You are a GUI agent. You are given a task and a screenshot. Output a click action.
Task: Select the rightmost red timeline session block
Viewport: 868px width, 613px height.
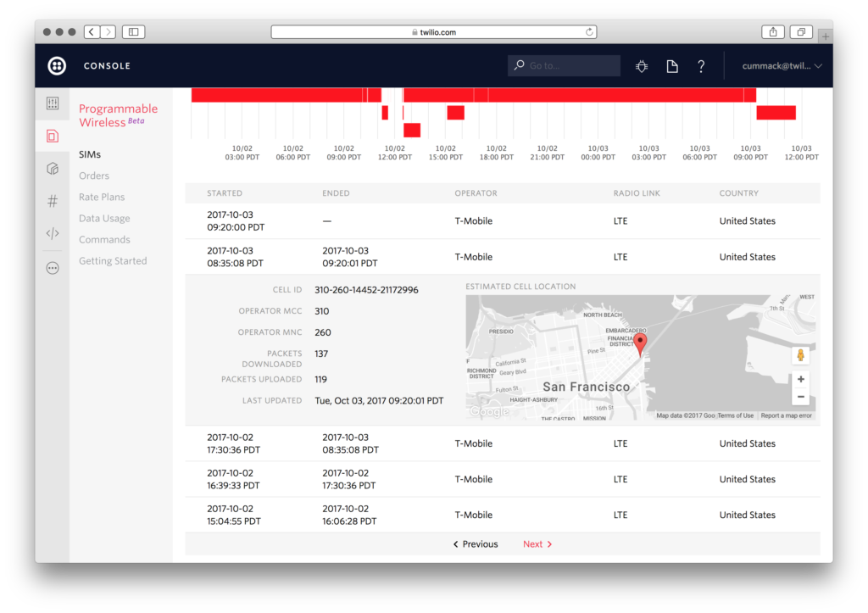776,113
